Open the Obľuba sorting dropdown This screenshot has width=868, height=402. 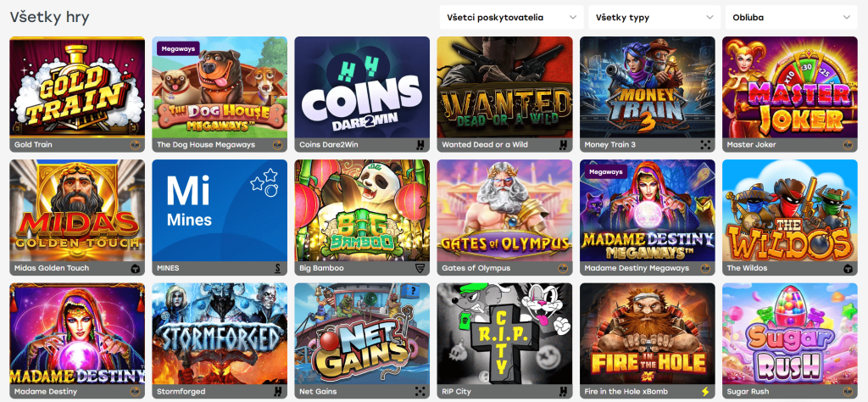(x=791, y=17)
